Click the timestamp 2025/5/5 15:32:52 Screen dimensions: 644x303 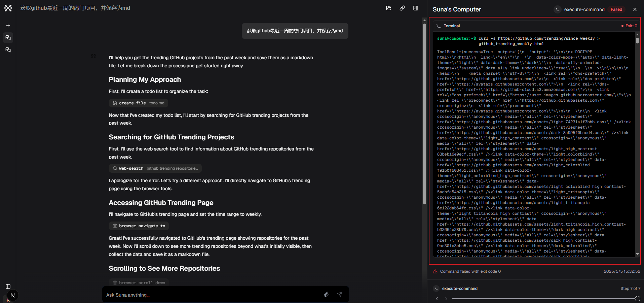point(622,271)
